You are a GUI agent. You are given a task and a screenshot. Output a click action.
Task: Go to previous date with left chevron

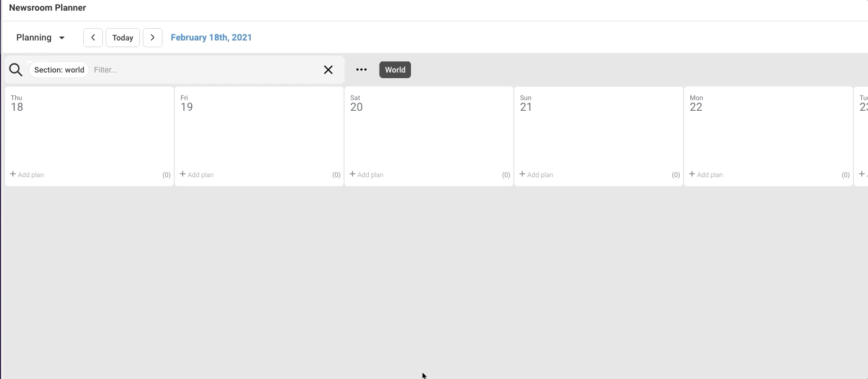[93, 38]
